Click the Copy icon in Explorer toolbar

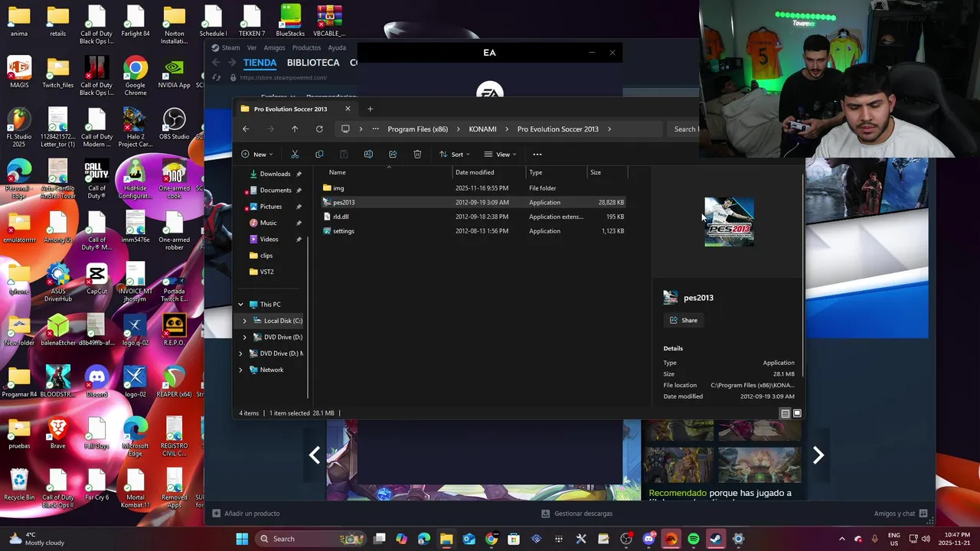319,154
